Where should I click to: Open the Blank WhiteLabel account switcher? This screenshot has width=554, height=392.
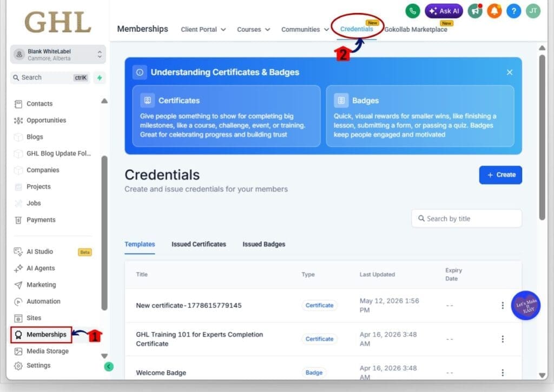[58, 55]
